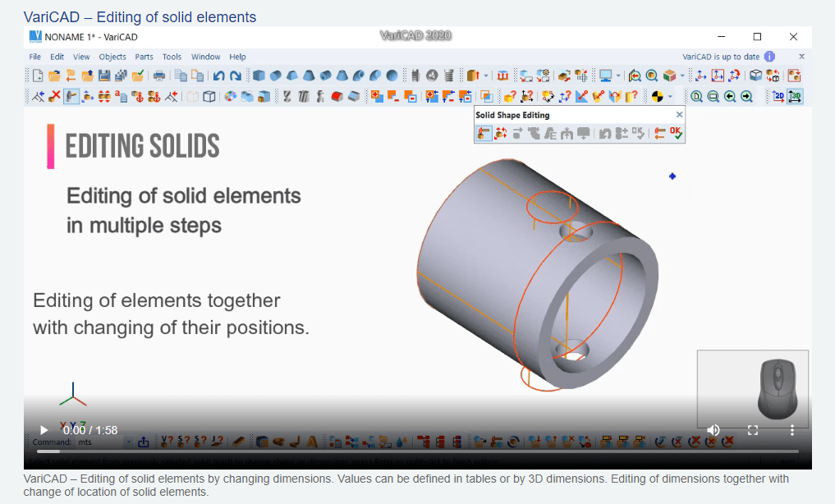Open the Edit menu

57,57
